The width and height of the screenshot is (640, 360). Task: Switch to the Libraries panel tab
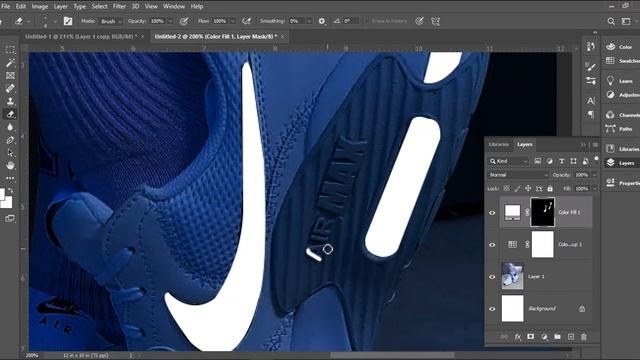(499, 144)
